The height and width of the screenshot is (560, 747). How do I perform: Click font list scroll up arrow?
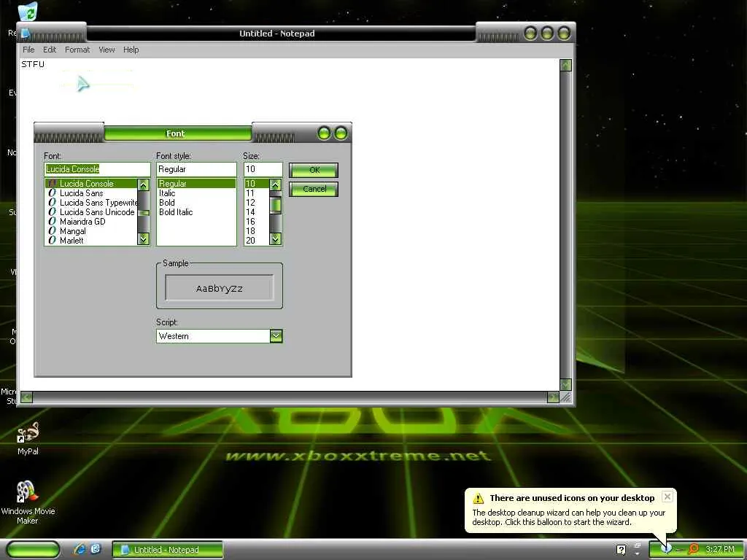144,184
